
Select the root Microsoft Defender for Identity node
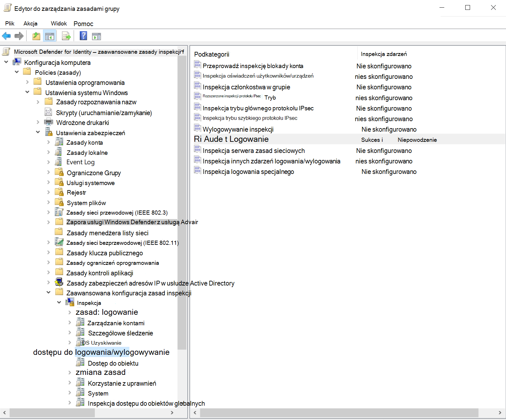99,52
